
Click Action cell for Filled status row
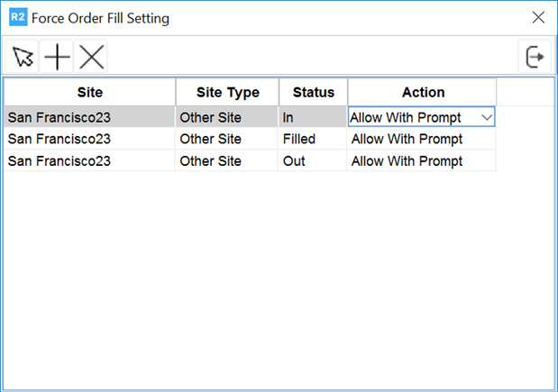coord(421,139)
